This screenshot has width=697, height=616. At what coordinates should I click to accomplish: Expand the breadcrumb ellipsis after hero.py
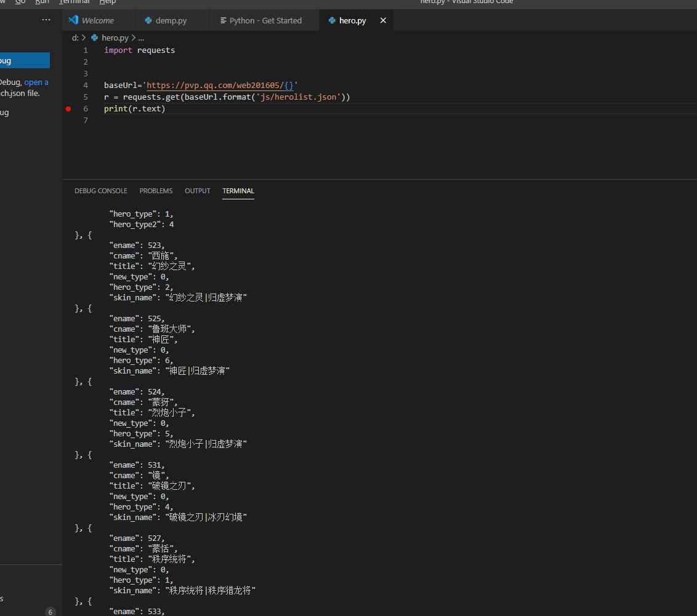coord(141,38)
